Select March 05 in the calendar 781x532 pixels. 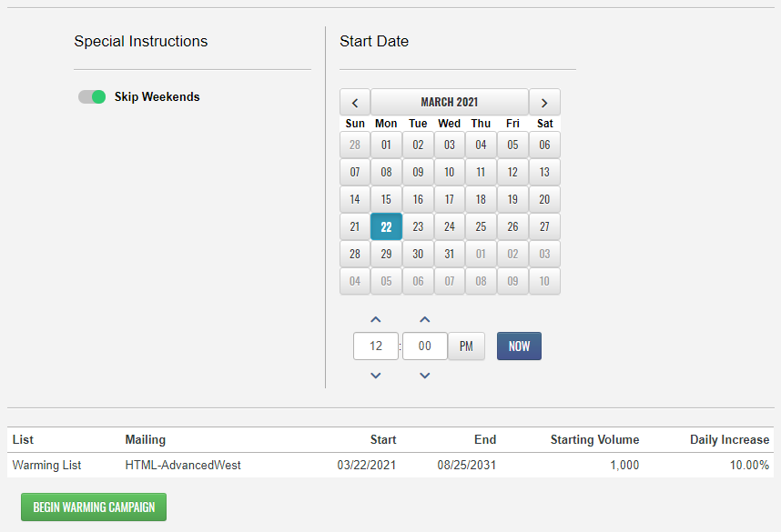point(512,145)
